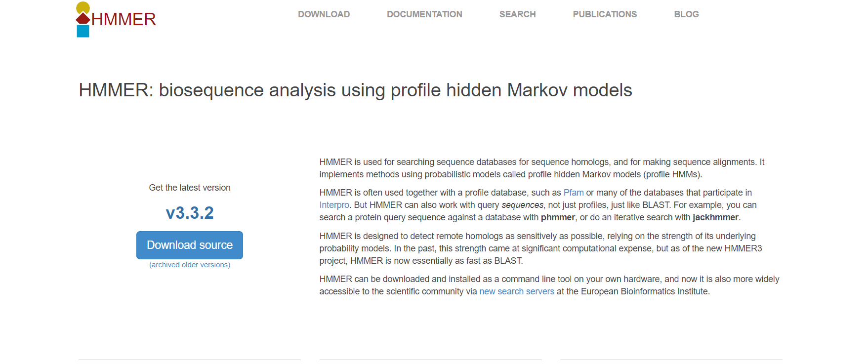
Task: Click the yellow circle in the HMMER logo
Action: click(x=83, y=8)
